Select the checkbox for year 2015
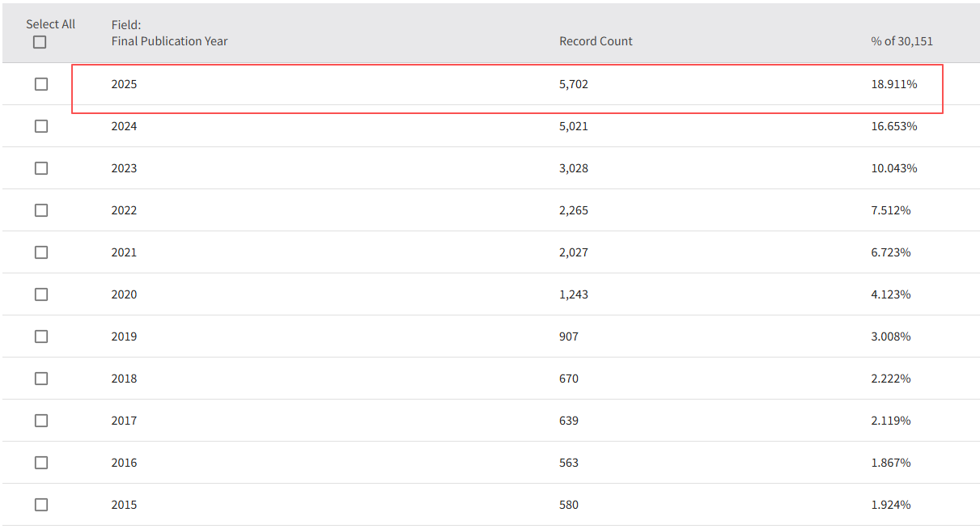This screenshot has width=980, height=529. click(x=41, y=505)
